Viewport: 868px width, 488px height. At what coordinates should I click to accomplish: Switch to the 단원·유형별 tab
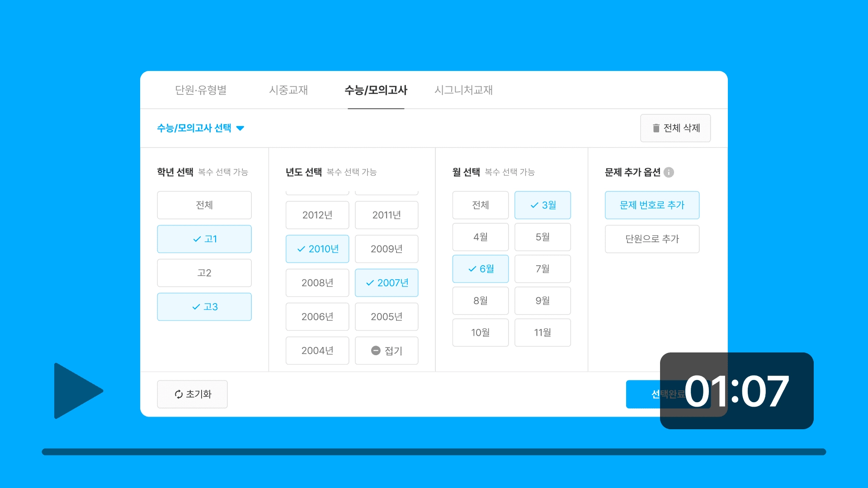pos(201,90)
